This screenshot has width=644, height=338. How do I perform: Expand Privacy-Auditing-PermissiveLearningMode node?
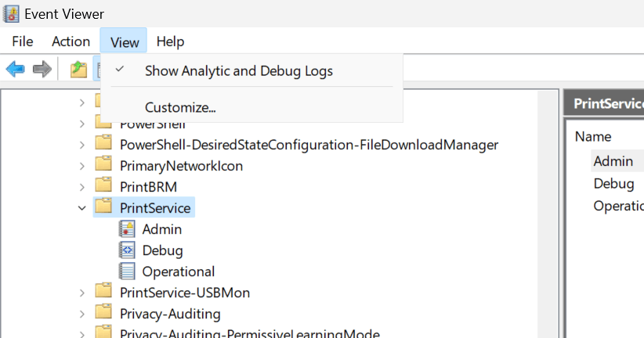[82, 334]
